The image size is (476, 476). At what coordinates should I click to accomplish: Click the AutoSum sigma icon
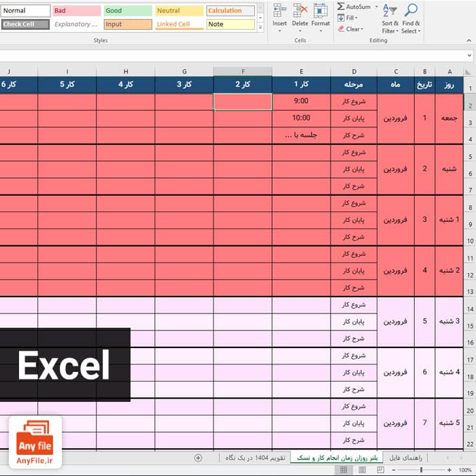[x=341, y=6]
